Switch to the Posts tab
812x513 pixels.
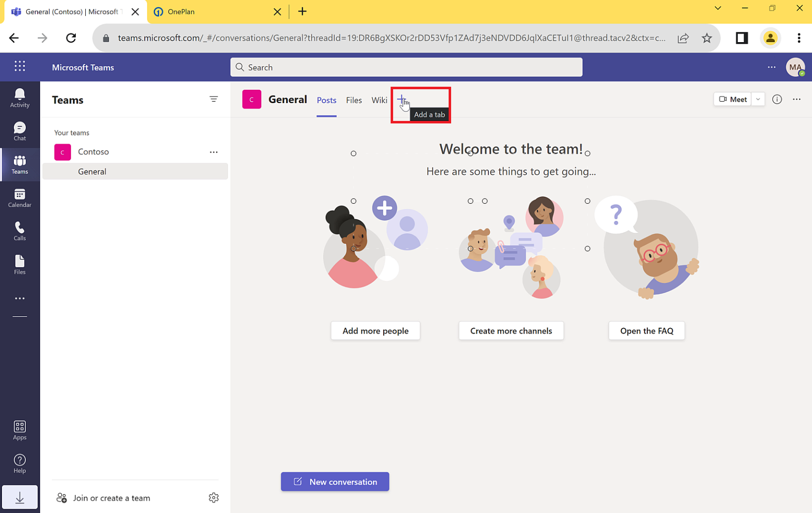tap(327, 100)
